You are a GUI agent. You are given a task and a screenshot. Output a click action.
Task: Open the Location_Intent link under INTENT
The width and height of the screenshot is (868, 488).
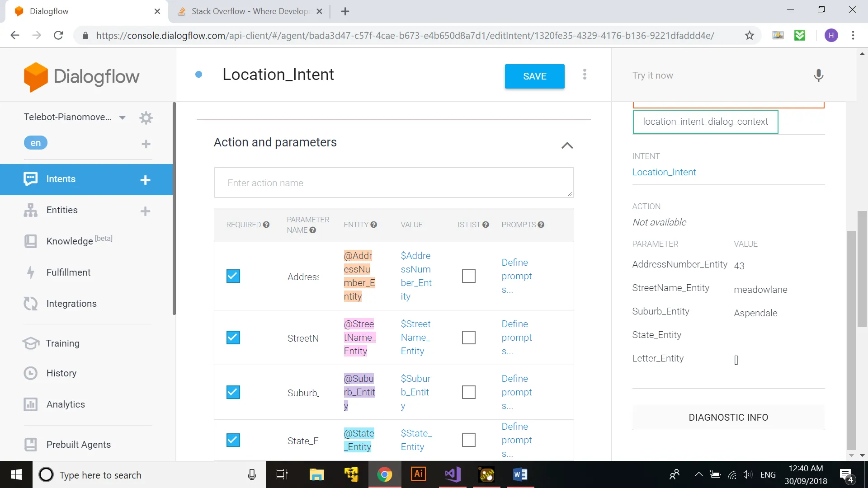pyautogui.click(x=664, y=172)
